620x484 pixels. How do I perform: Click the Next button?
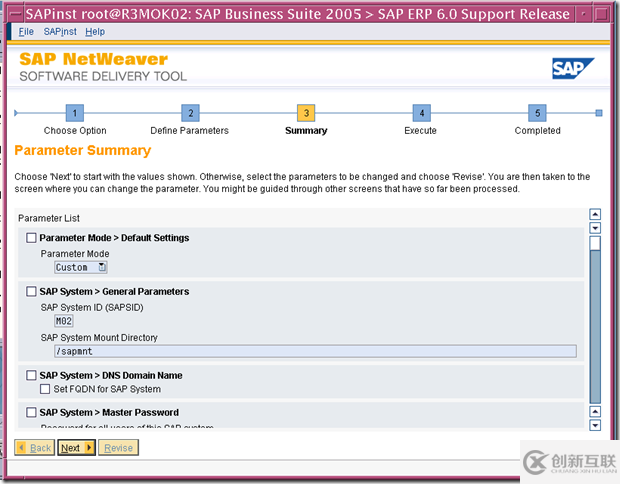point(77,448)
